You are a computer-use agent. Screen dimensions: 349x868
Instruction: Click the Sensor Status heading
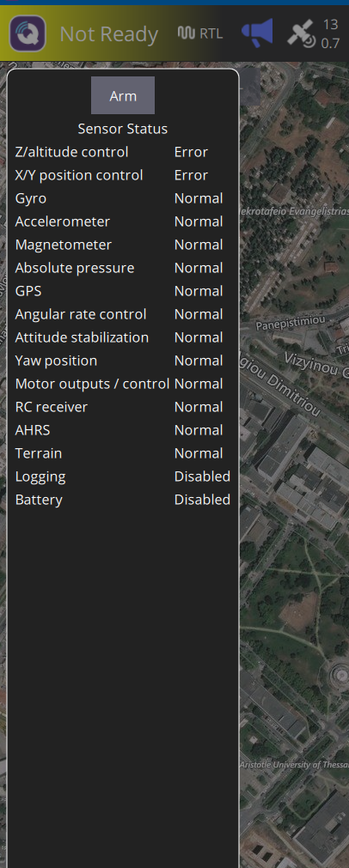pos(122,129)
